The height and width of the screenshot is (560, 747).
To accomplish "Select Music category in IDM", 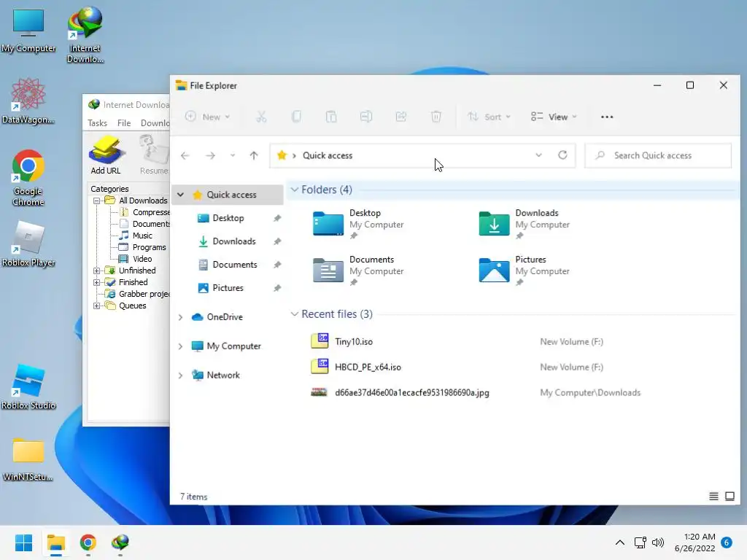I will (x=142, y=236).
